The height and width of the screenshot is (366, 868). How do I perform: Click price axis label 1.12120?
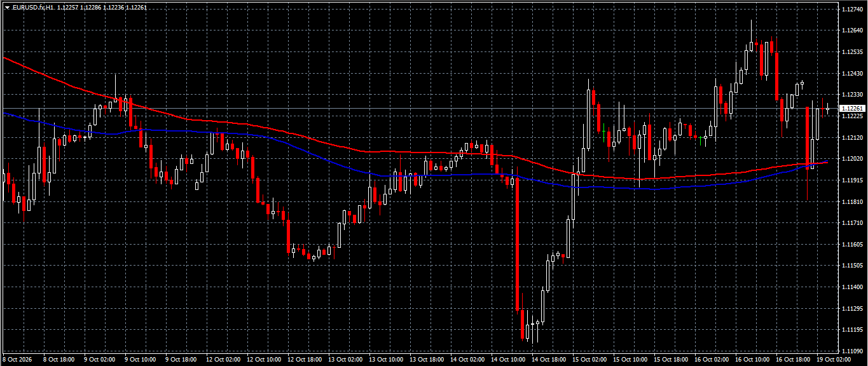[x=851, y=137]
